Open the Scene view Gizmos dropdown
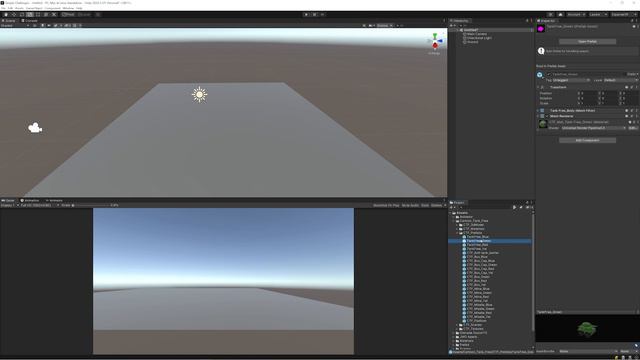 click(385, 25)
